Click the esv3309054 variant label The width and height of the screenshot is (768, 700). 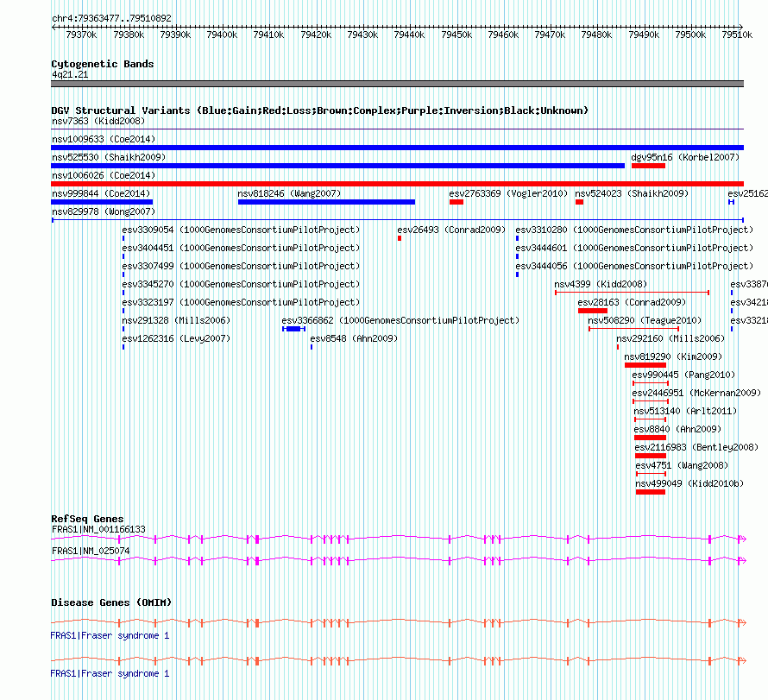pyautogui.click(x=241, y=230)
